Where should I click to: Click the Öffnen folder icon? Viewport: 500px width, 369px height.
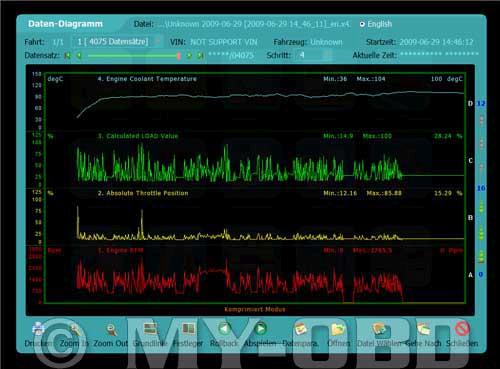[x=338, y=329]
